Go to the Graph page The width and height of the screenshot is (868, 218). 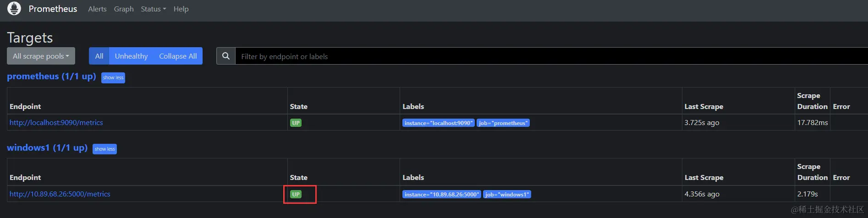click(124, 9)
